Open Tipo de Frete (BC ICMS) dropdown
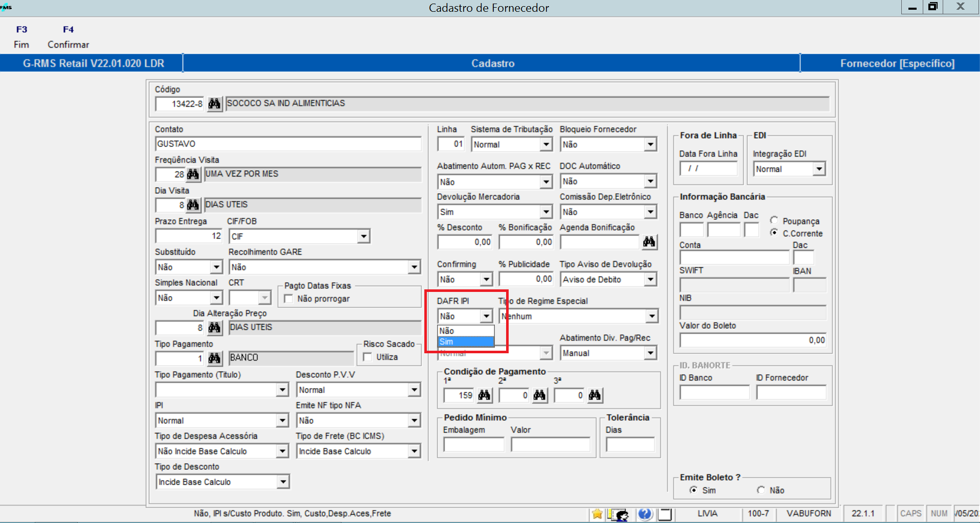The image size is (980, 523). (414, 451)
